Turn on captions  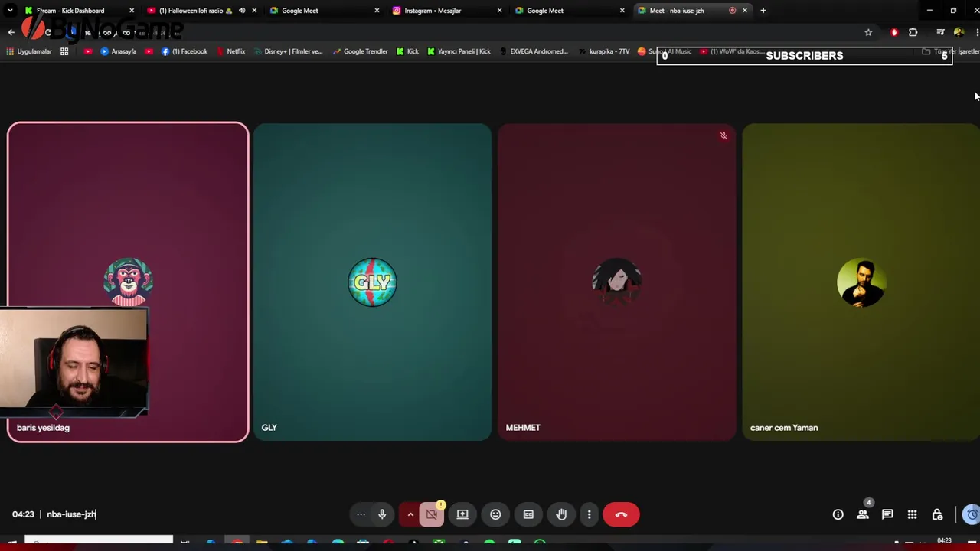pos(528,514)
